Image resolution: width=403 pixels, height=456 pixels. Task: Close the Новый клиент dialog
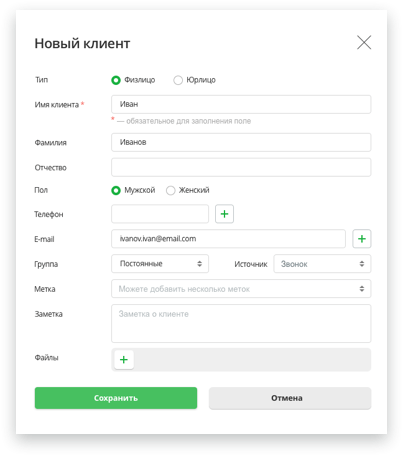tap(364, 42)
